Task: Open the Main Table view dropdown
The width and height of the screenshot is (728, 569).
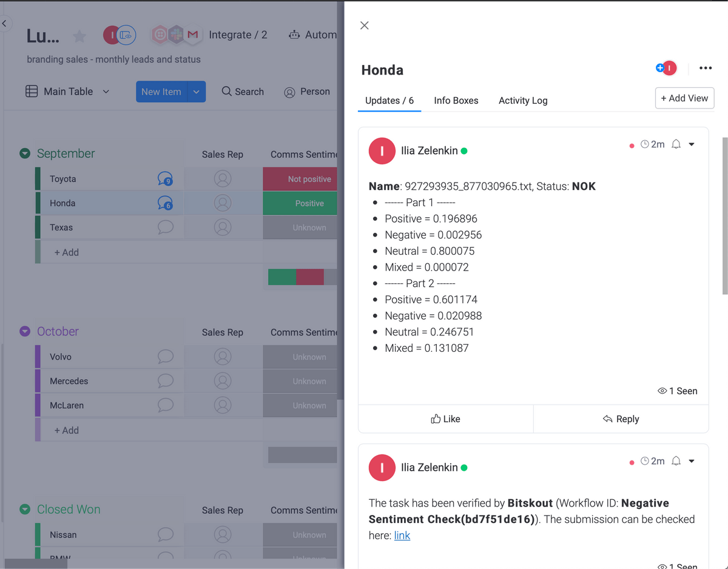Action: (106, 92)
